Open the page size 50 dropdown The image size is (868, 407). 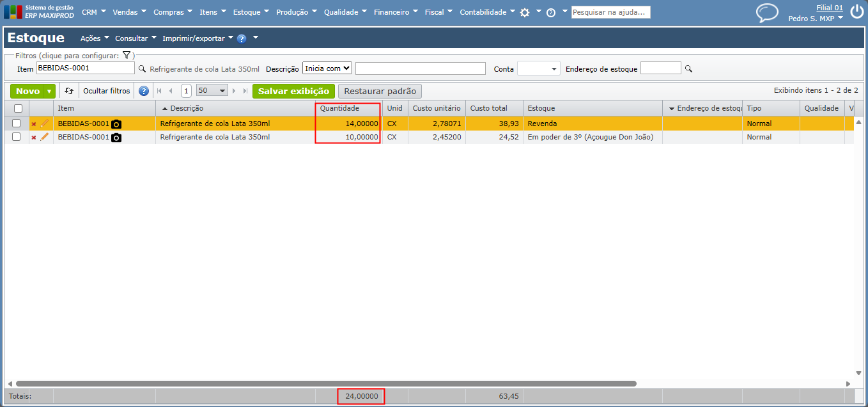(x=212, y=91)
